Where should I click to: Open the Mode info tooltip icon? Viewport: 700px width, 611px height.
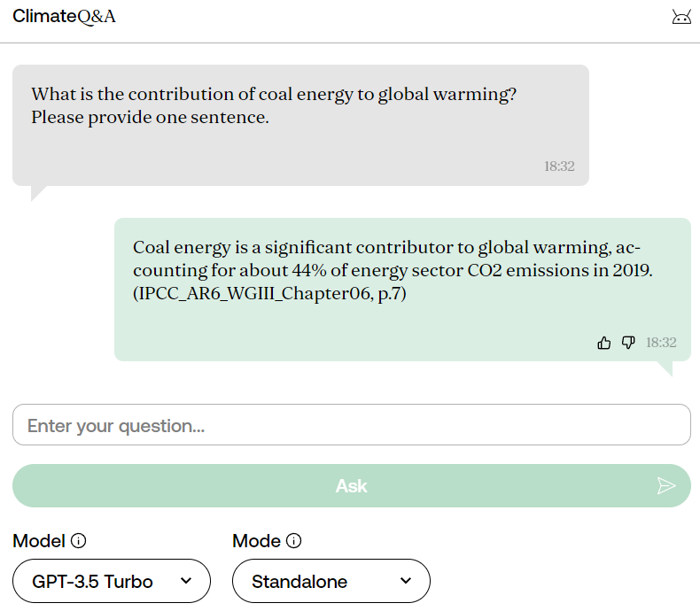tap(294, 541)
